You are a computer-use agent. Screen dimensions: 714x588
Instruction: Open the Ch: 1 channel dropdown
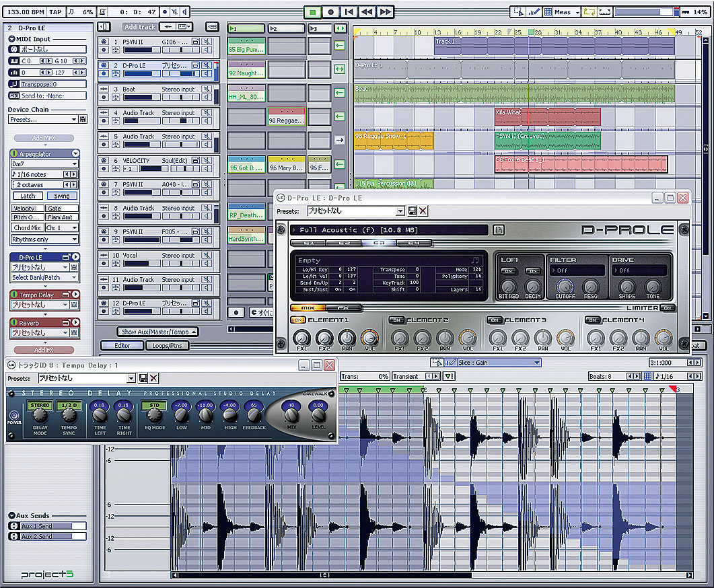[61, 227]
